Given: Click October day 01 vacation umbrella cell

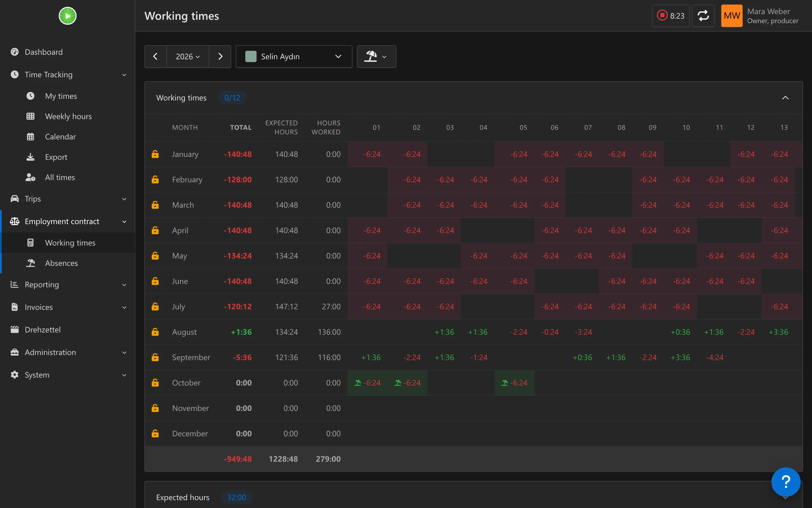Looking at the screenshot, I should [x=367, y=383].
